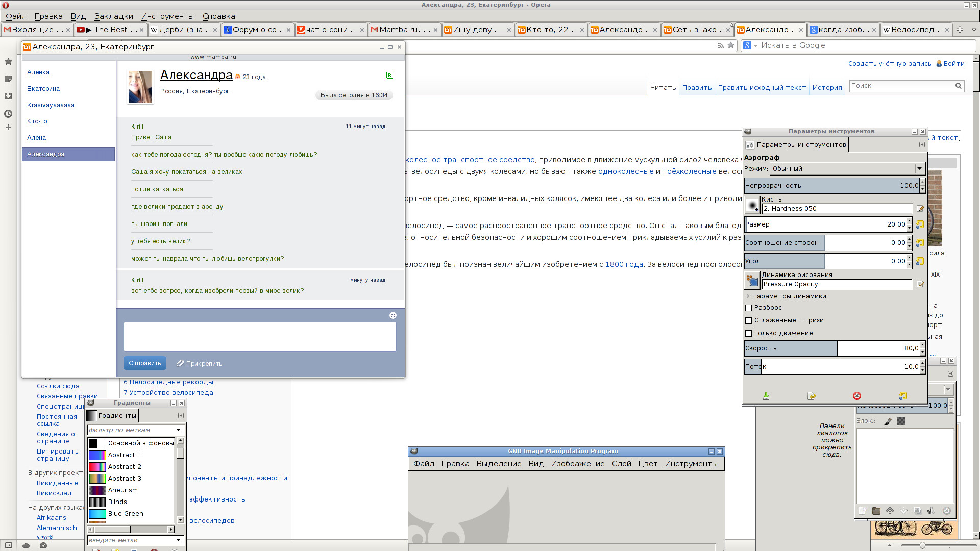Image resolution: width=980 pixels, height=551 pixels.
Task: Create new layer group folder icon
Action: coord(876,511)
